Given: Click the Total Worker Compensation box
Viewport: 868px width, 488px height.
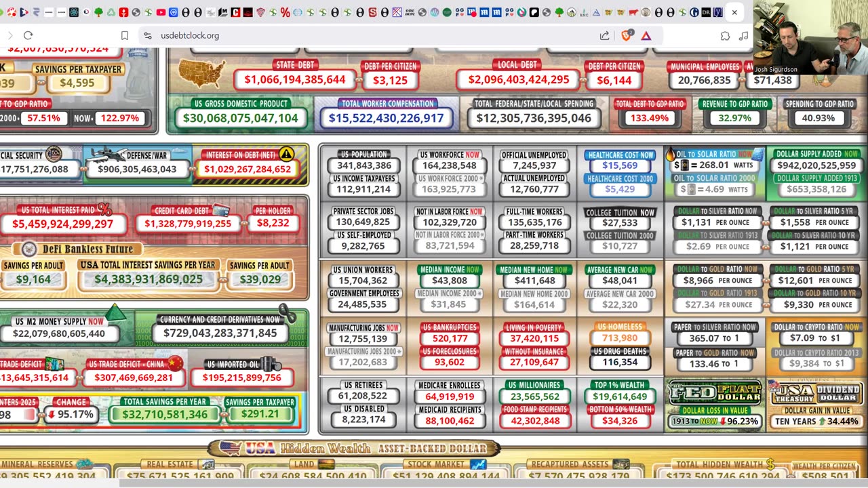Looking at the screenshot, I should [x=387, y=113].
